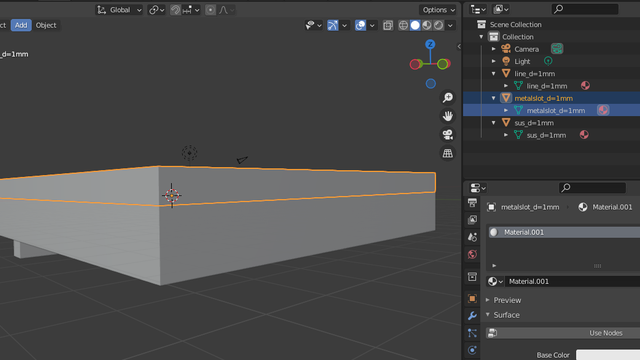Image resolution: width=640 pixels, height=360 pixels.
Task: Open the Add menu
Action: [x=21, y=25]
